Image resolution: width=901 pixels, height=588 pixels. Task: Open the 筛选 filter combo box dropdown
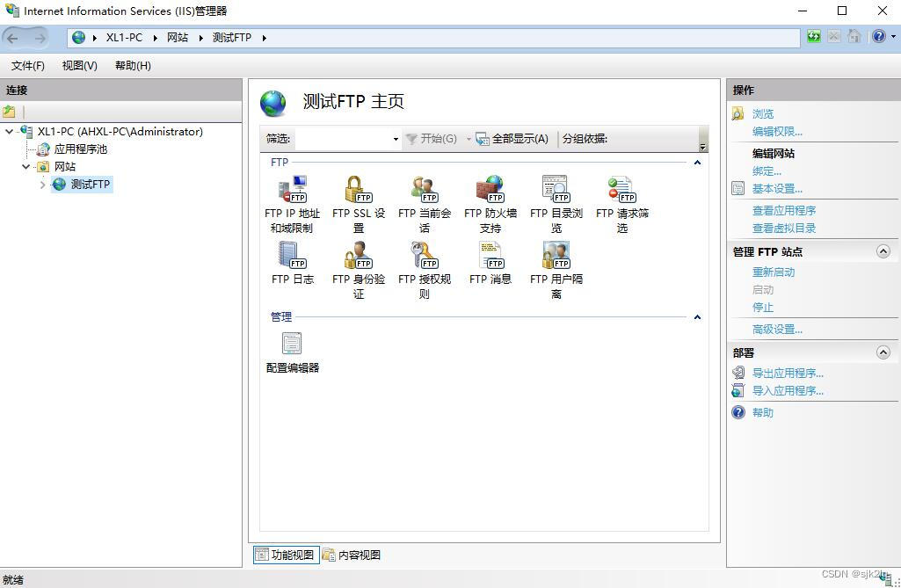click(x=396, y=139)
